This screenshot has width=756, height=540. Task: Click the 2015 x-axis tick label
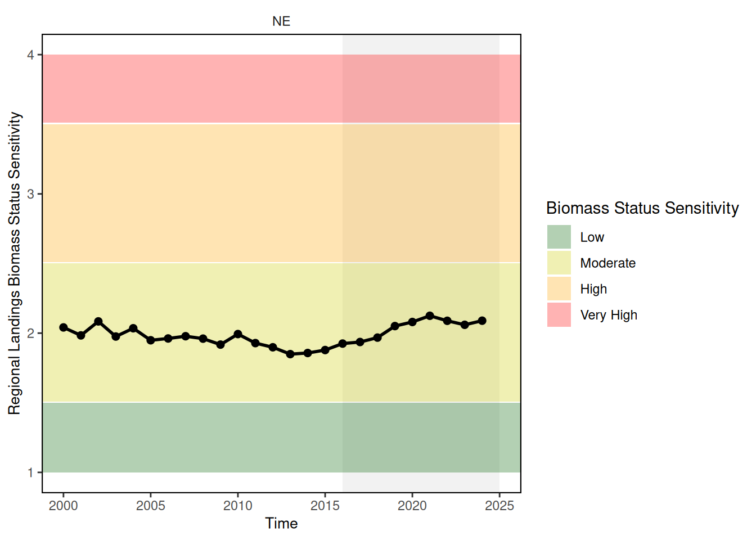click(x=325, y=506)
